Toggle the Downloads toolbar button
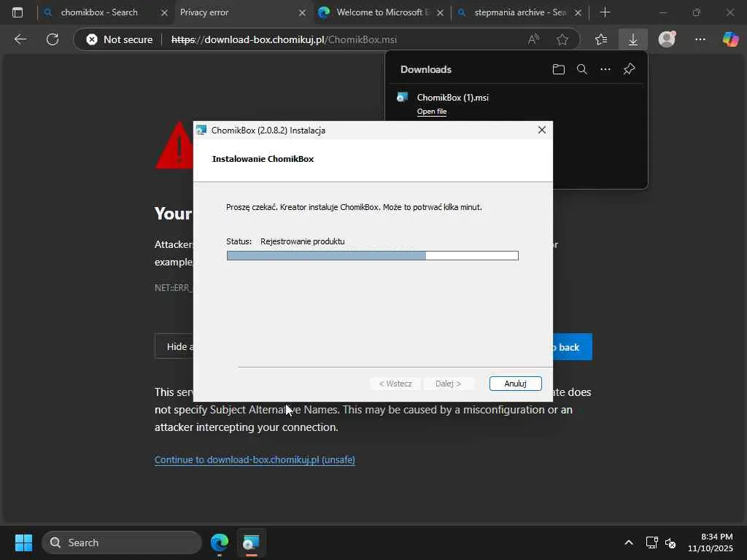The height and width of the screenshot is (560, 747). tap(633, 39)
